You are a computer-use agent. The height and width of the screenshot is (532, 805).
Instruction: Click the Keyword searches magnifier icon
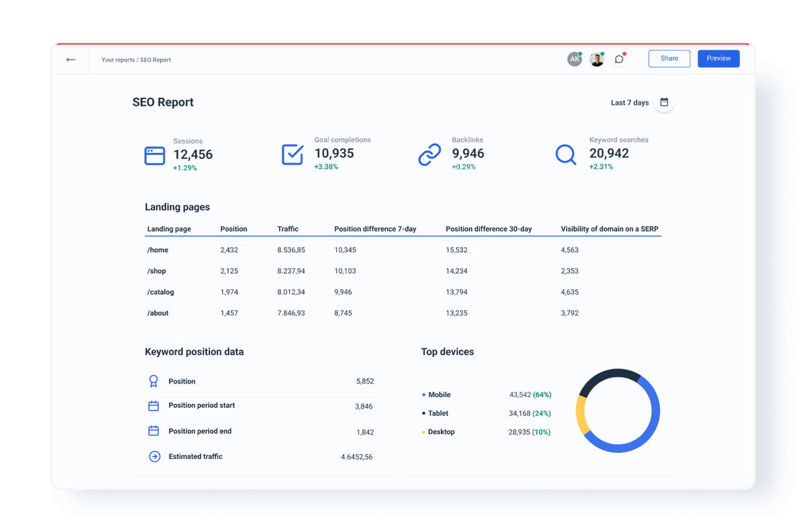[x=566, y=154]
